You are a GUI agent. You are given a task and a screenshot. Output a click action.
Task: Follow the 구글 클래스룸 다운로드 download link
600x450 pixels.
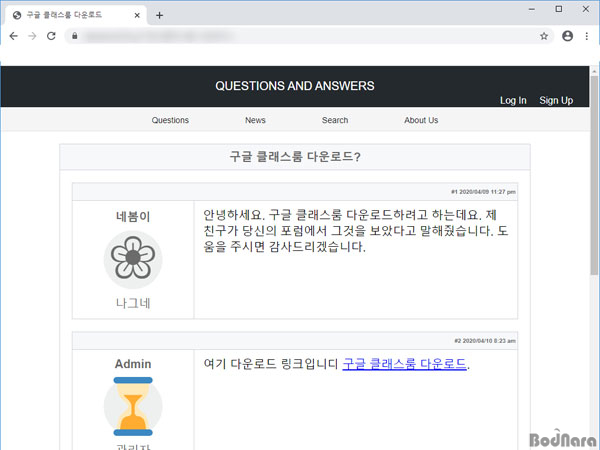click(x=404, y=364)
